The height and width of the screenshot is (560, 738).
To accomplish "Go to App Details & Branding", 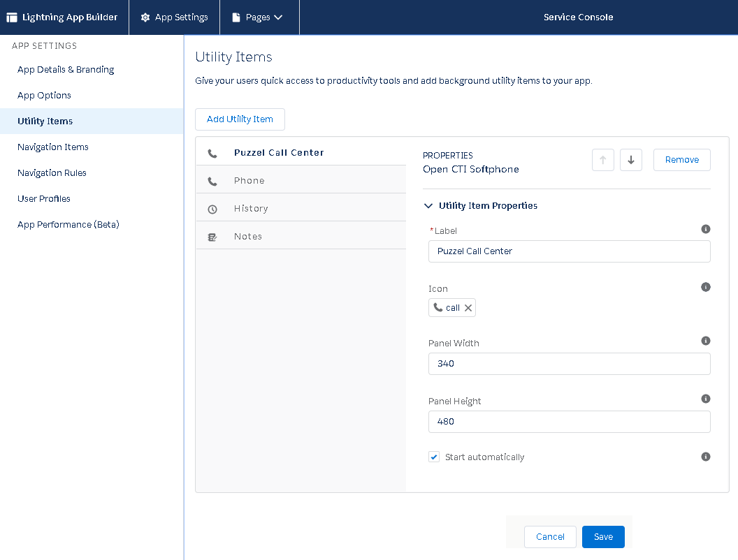I will pyautogui.click(x=66, y=70).
